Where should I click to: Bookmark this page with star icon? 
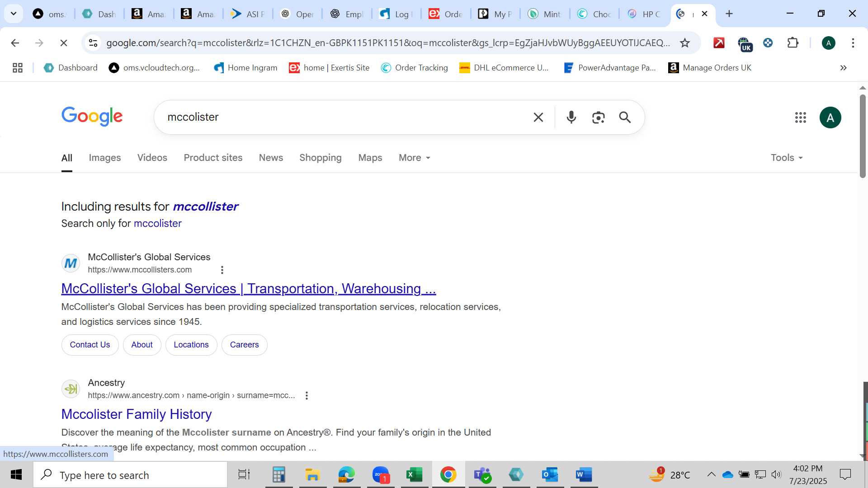click(x=685, y=43)
